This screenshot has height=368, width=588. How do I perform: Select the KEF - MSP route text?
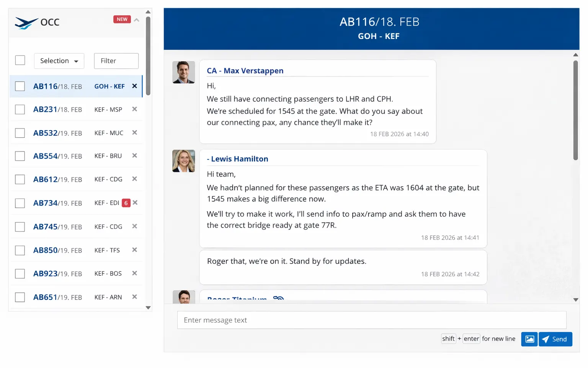click(x=108, y=109)
